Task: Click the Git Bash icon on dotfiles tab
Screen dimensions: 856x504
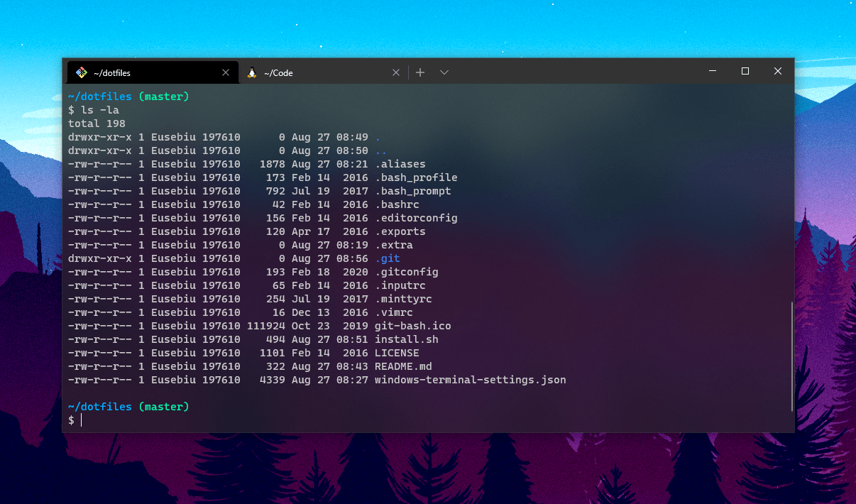Action: click(x=80, y=72)
